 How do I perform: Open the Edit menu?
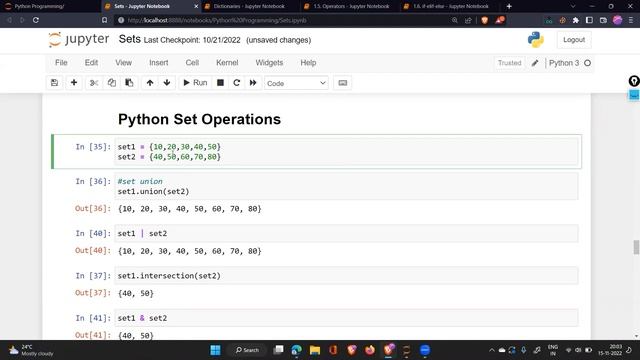point(91,62)
